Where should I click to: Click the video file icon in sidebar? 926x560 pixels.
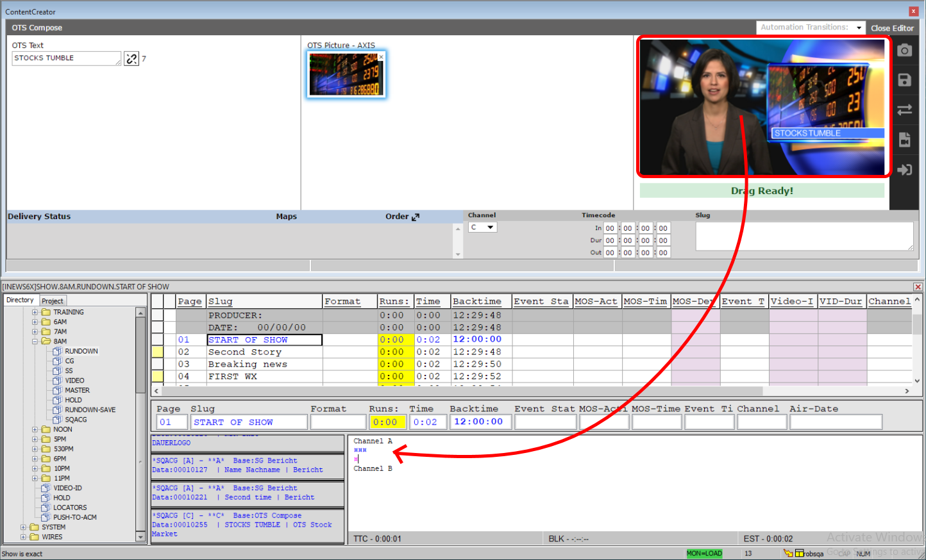(904, 140)
